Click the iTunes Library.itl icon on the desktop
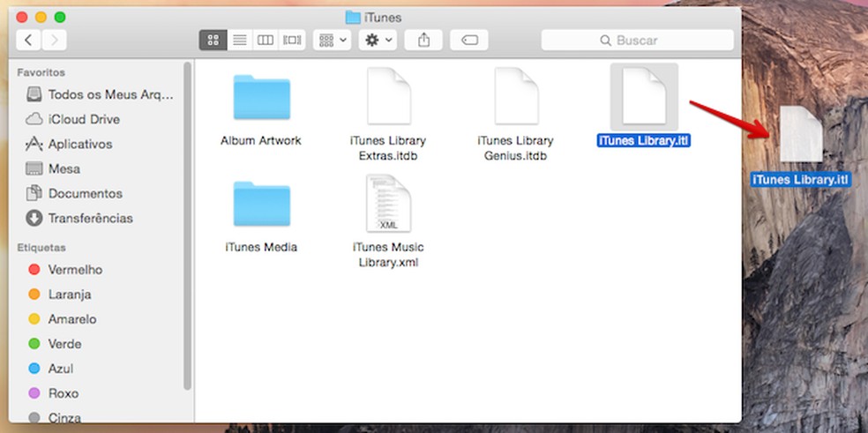Screen dimensions: 868x433 [801, 135]
